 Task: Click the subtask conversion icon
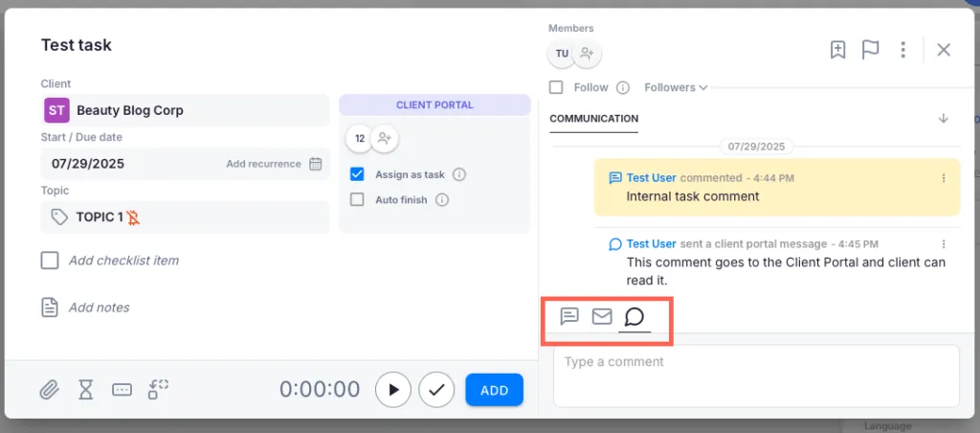pos(158,389)
